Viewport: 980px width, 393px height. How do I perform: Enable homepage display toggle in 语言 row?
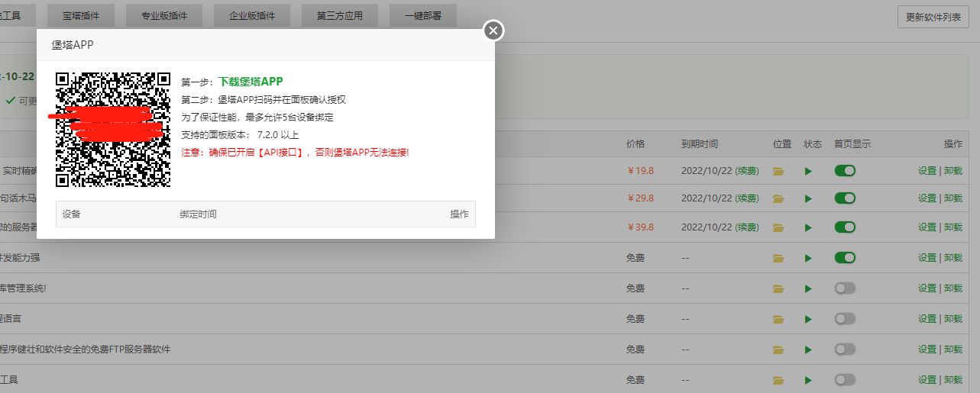click(x=845, y=318)
